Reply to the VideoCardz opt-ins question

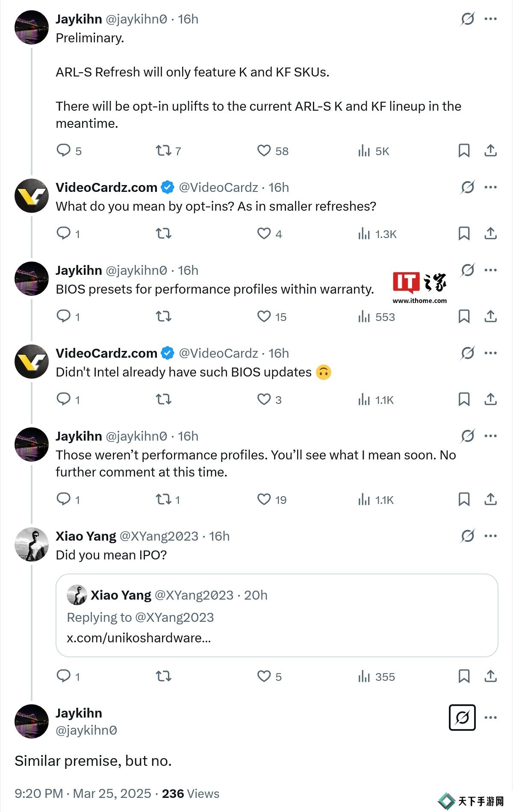[64, 233]
